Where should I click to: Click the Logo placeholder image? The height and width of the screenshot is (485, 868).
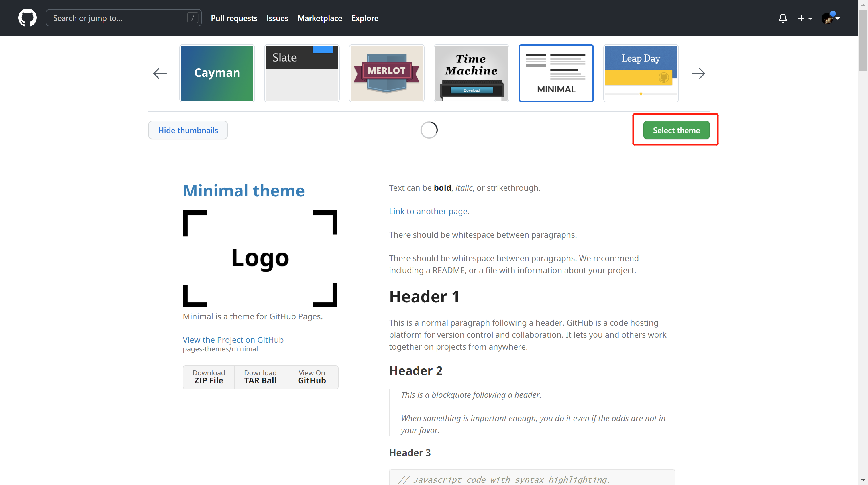pos(260,259)
